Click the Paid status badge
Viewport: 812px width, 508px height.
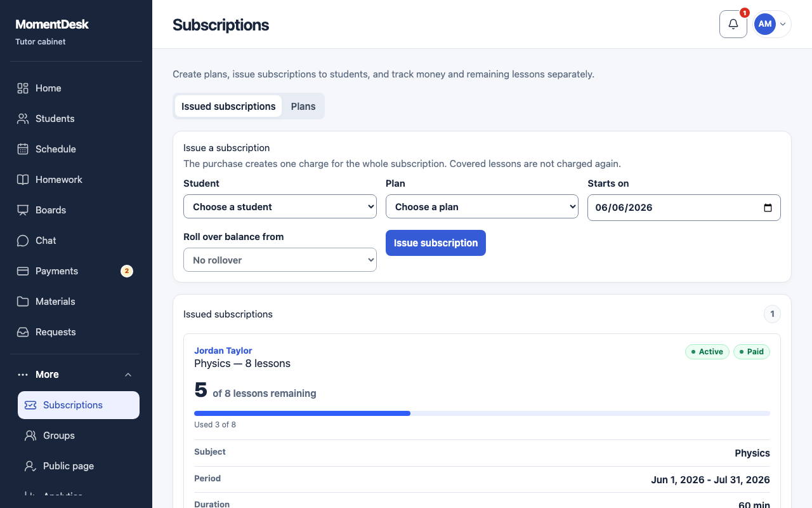752,352
